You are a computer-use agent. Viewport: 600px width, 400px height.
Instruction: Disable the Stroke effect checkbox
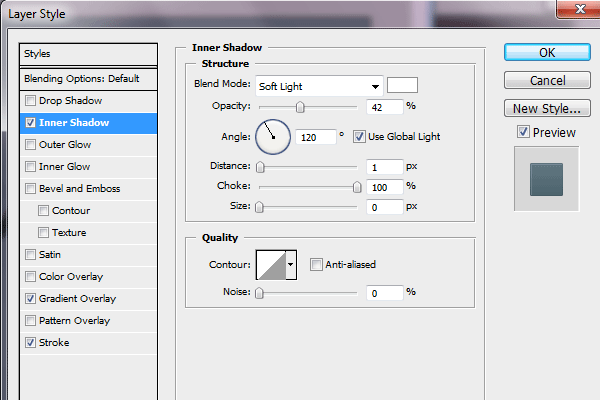[31, 343]
